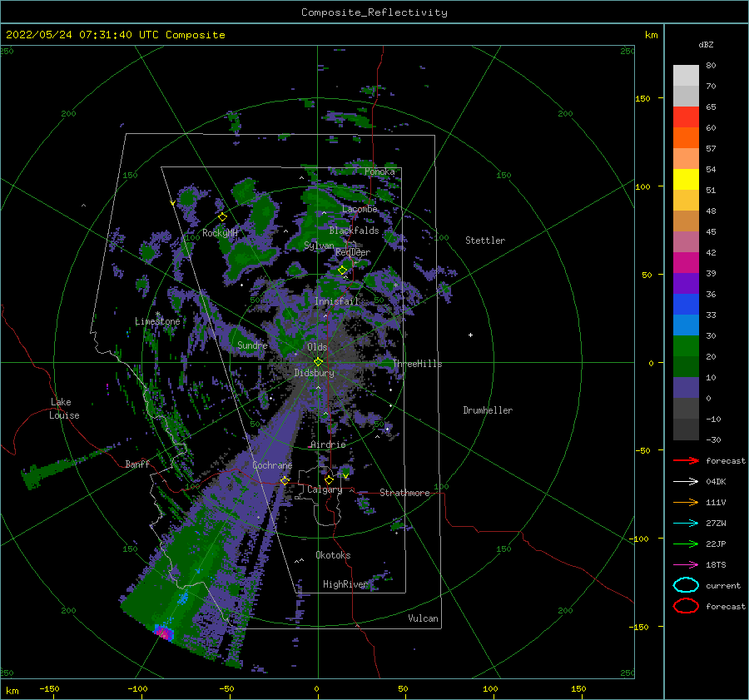This screenshot has width=749, height=700.
Task: Click the Cochrane label
Action: coord(272,465)
